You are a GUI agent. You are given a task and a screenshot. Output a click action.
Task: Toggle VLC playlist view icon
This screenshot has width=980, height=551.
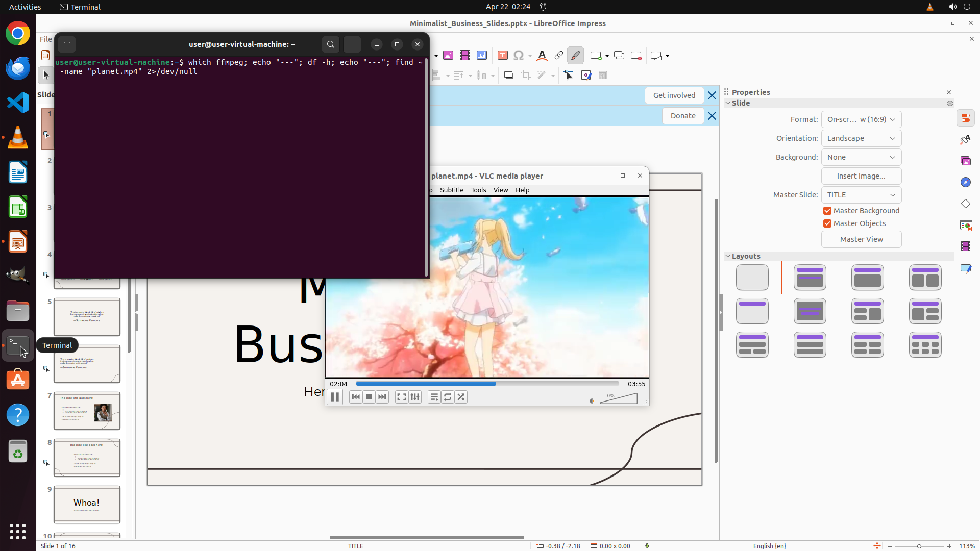pyautogui.click(x=434, y=397)
